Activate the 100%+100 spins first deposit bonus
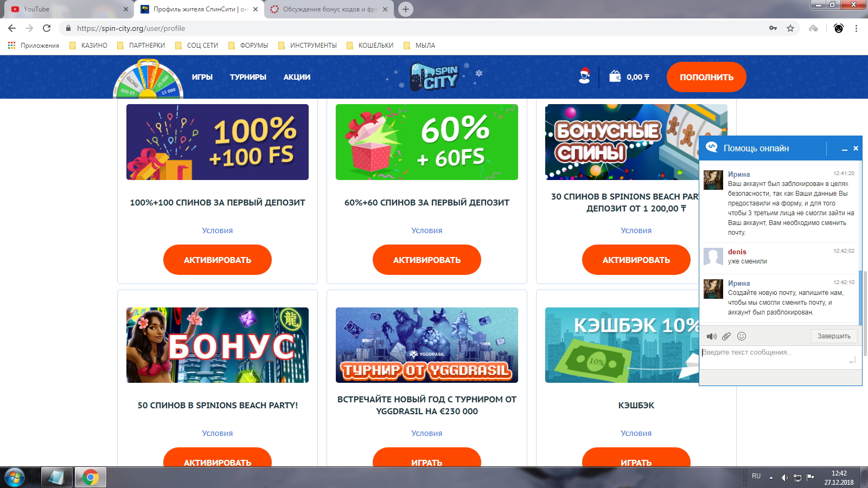 tap(218, 260)
